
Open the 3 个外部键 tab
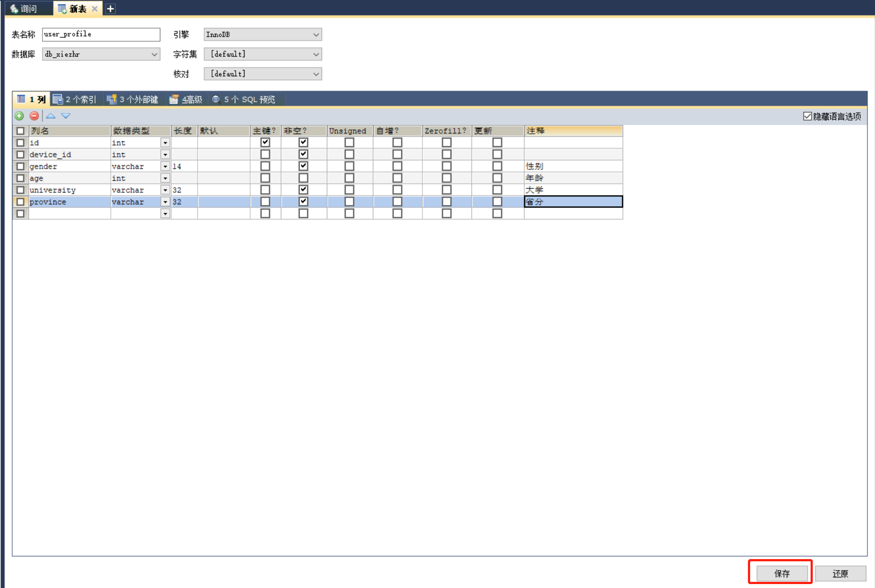point(133,99)
